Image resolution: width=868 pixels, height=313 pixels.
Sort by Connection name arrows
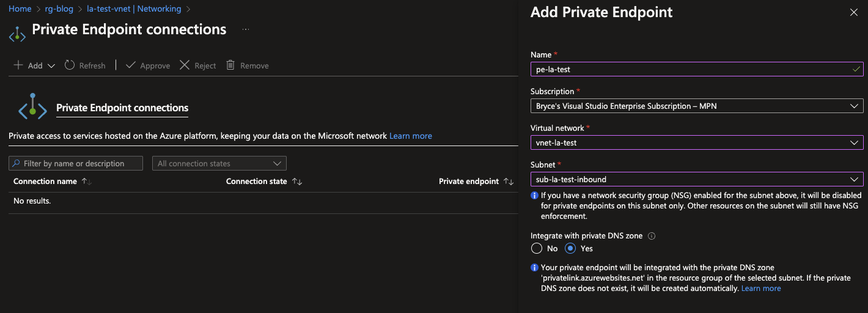click(86, 182)
